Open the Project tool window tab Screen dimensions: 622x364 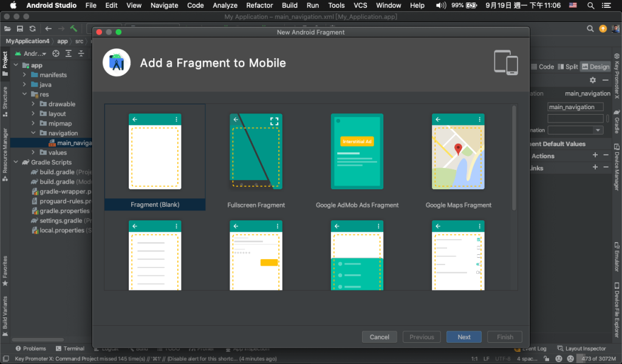click(5, 63)
